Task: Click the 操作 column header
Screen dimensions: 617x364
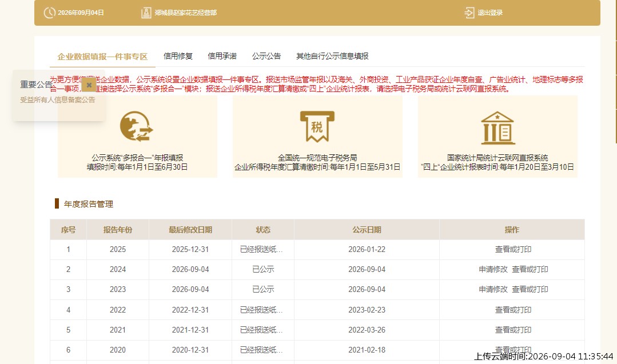Action: pos(512,230)
